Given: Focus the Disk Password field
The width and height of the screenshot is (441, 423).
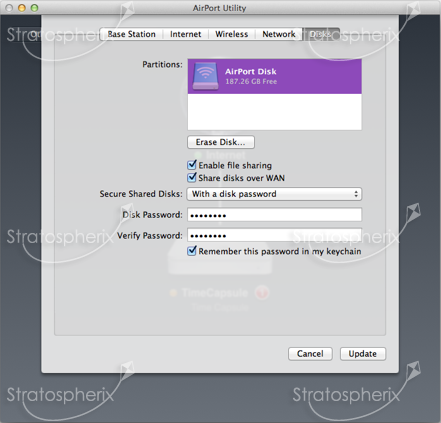Looking at the screenshot, I should click(x=274, y=215).
